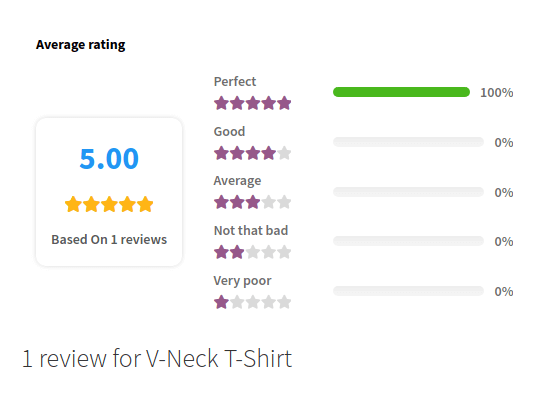The image size is (556, 394).
Task: Click the empty bar for Not that bad
Action: click(x=408, y=241)
